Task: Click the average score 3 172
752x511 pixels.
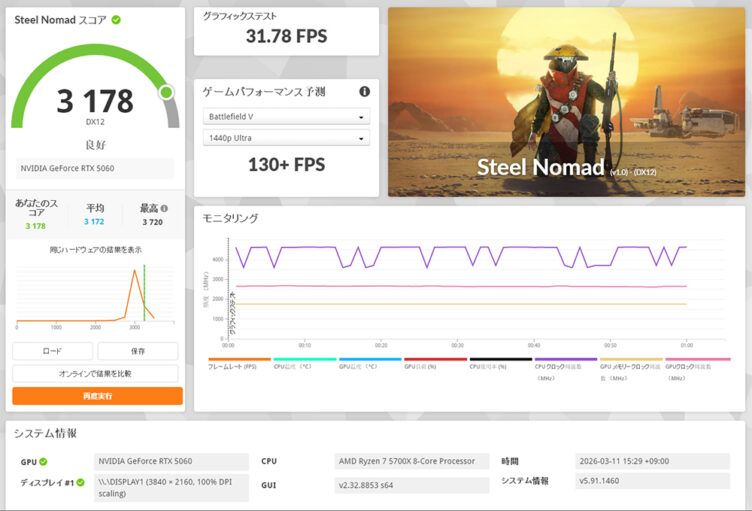Action: click(94, 222)
